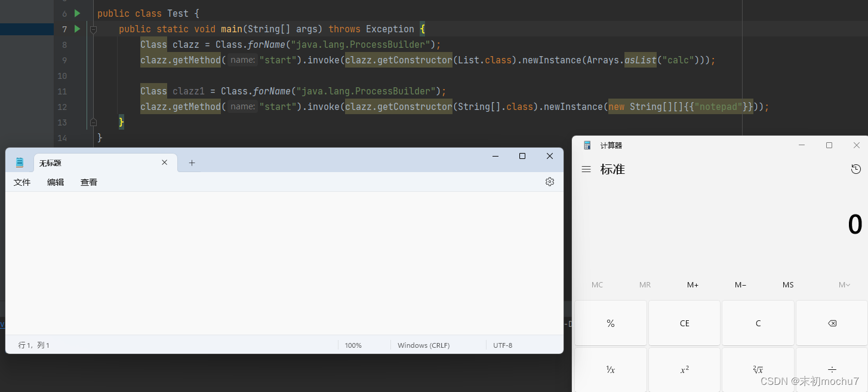Click the Notepad app icon in the title bar

pos(20,162)
